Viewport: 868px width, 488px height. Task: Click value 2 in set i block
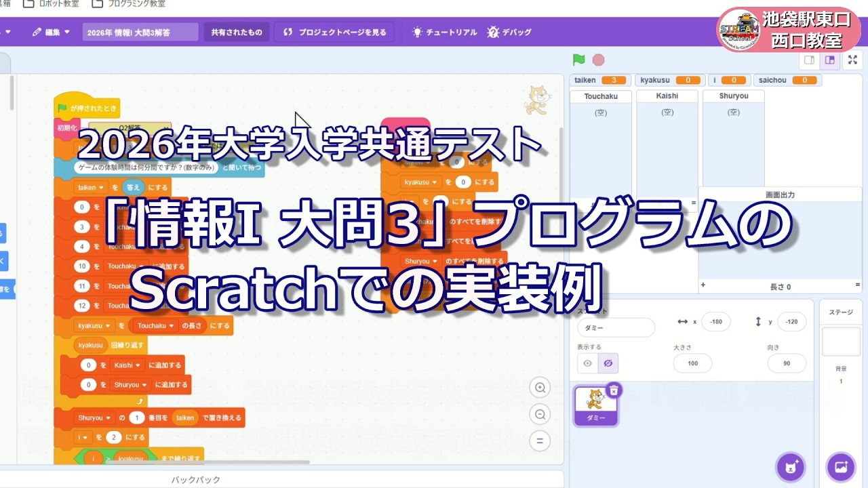click(113, 437)
